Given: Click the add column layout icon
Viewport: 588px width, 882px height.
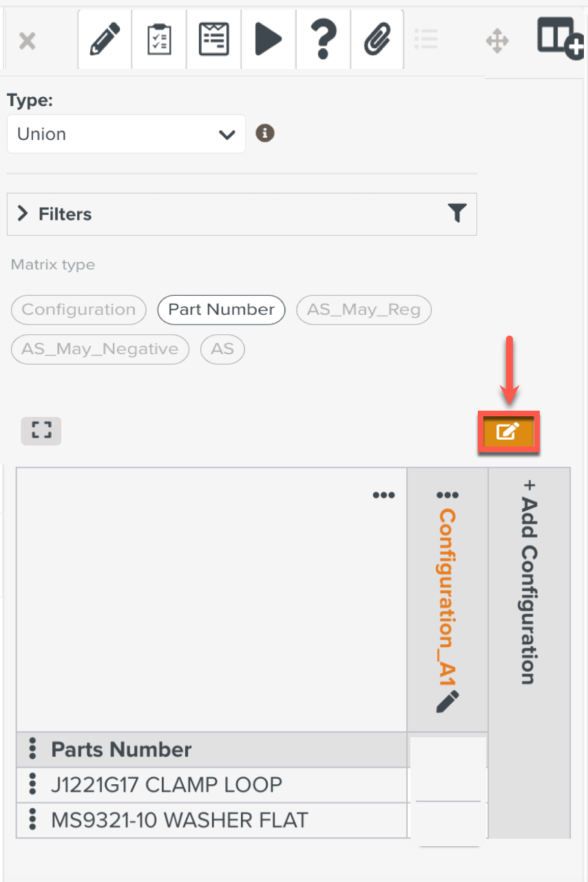Looking at the screenshot, I should pyautogui.click(x=559, y=39).
